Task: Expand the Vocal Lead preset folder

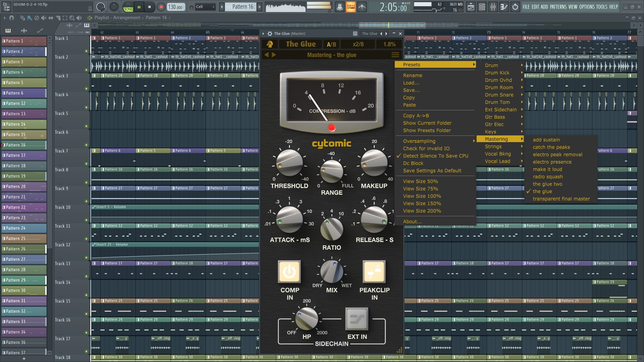Action: (500, 161)
